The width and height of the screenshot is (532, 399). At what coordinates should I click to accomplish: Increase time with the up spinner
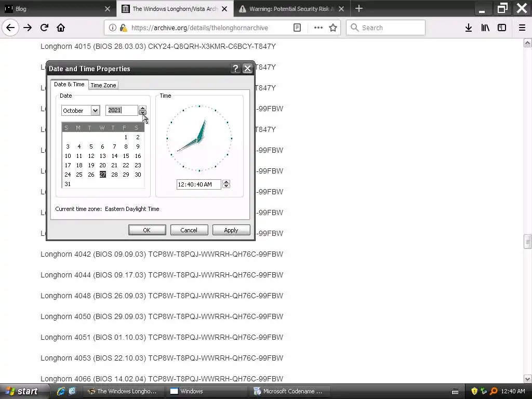click(226, 182)
